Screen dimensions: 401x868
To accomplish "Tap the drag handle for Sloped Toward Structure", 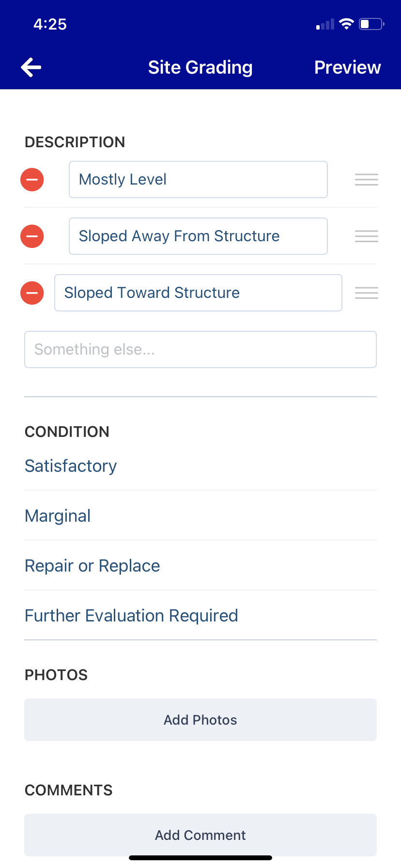I will tap(366, 293).
